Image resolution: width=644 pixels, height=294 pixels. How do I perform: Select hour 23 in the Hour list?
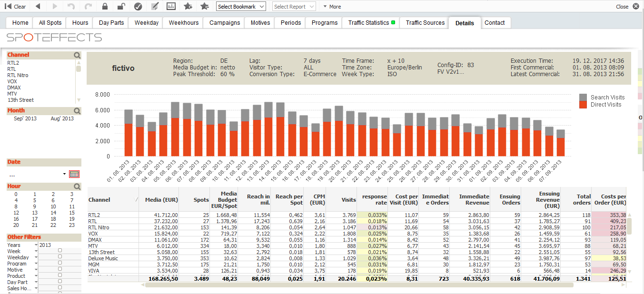[x=72, y=225]
